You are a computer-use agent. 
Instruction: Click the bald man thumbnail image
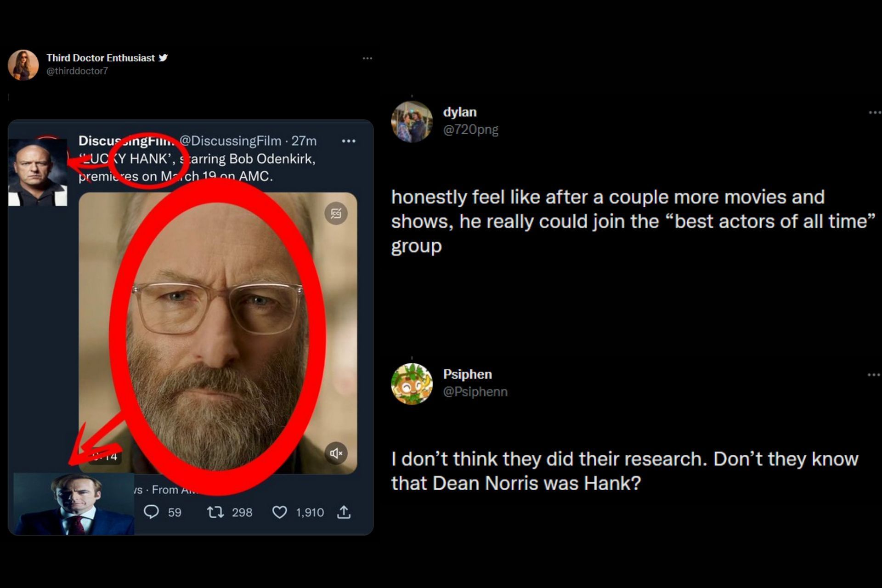pos(38,173)
